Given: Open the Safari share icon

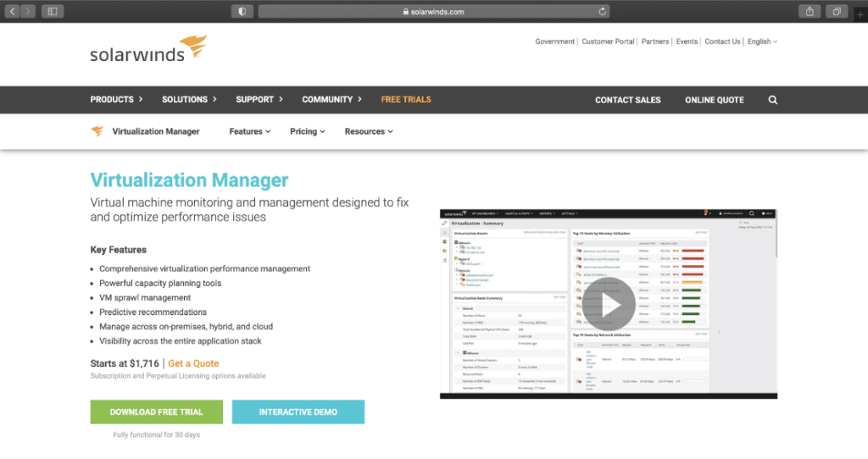Looking at the screenshot, I should tap(810, 11).
